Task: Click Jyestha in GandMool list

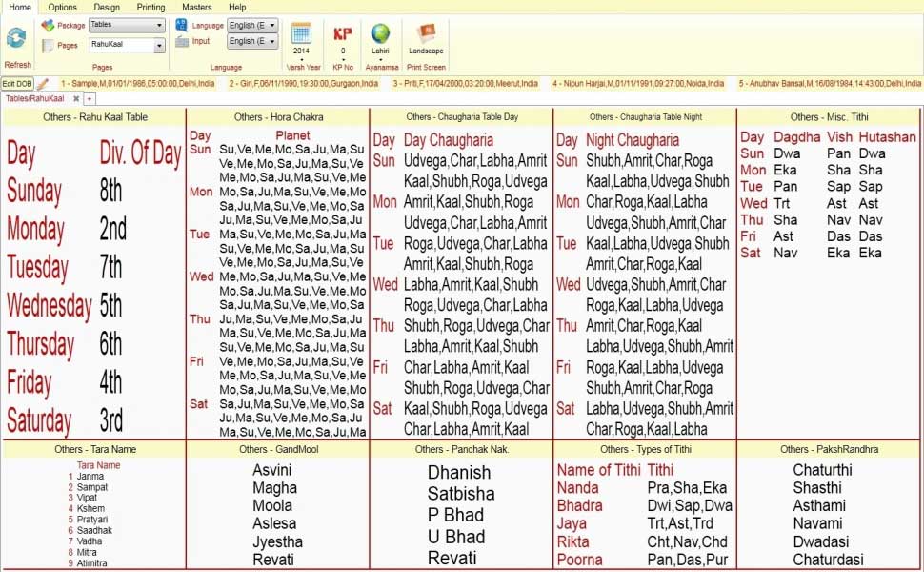Action: (277, 541)
